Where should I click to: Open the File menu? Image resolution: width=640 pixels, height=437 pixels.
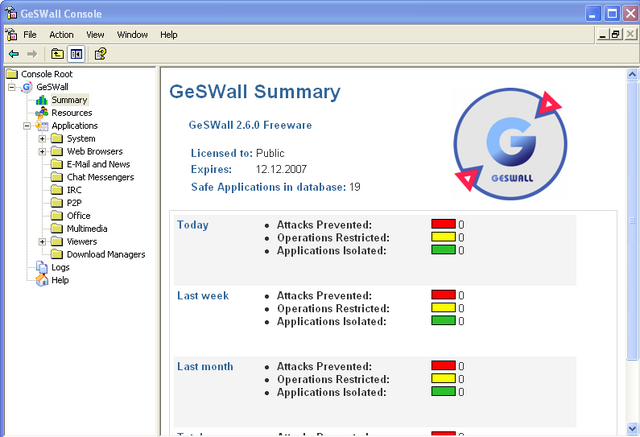click(30, 35)
